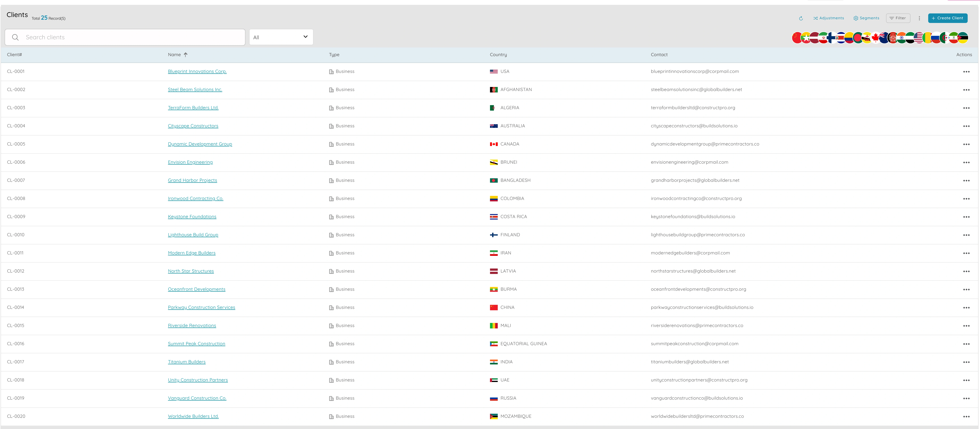Open Blueprint Innovations Corp. client link
The height and width of the screenshot is (429, 980).
(197, 72)
